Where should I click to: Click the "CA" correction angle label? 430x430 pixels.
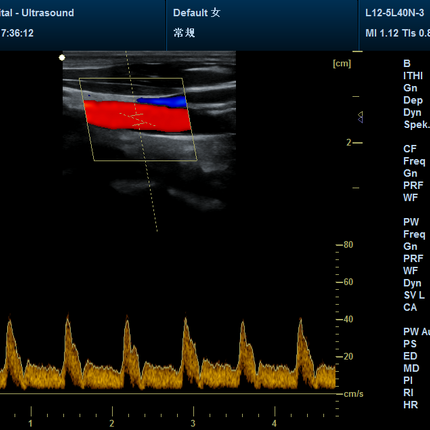pos(410,307)
